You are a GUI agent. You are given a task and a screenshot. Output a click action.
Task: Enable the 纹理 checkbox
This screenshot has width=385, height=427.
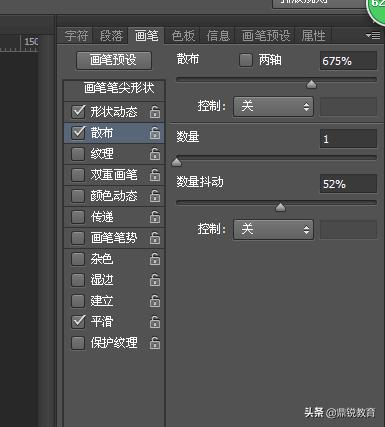pyautogui.click(x=78, y=154)
